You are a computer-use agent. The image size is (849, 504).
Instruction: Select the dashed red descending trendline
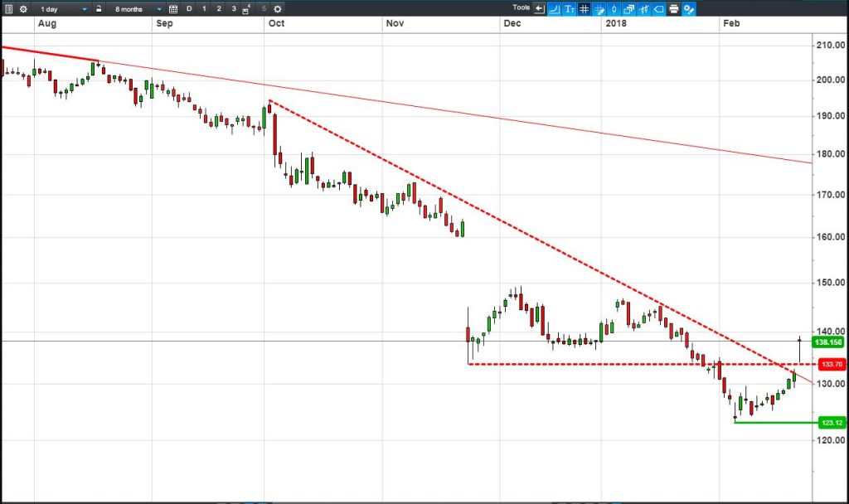point(531,236)
